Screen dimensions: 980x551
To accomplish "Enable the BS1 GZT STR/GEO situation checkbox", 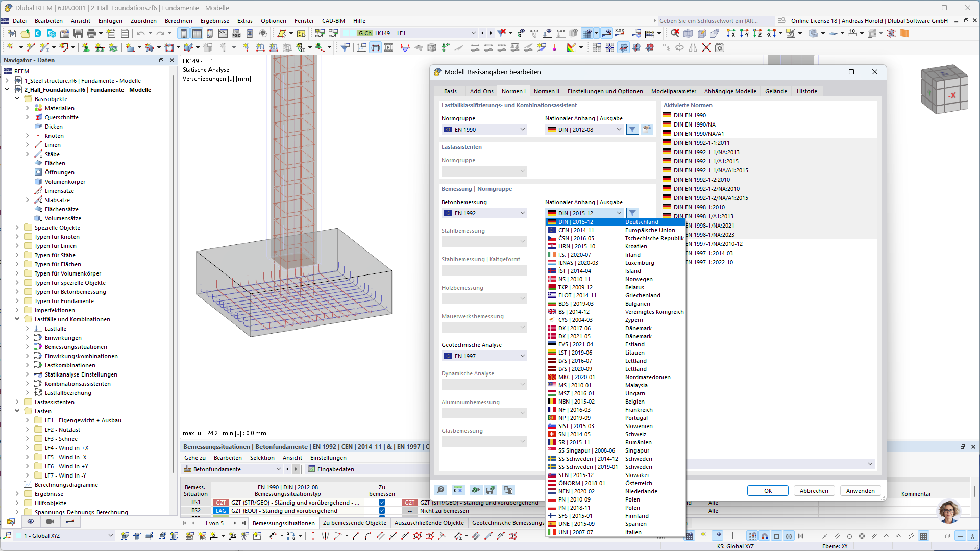I will tap(382, 503).
